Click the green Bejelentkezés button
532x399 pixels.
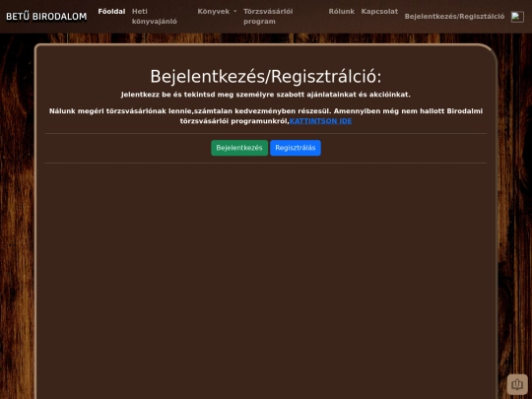coord(239,148)
